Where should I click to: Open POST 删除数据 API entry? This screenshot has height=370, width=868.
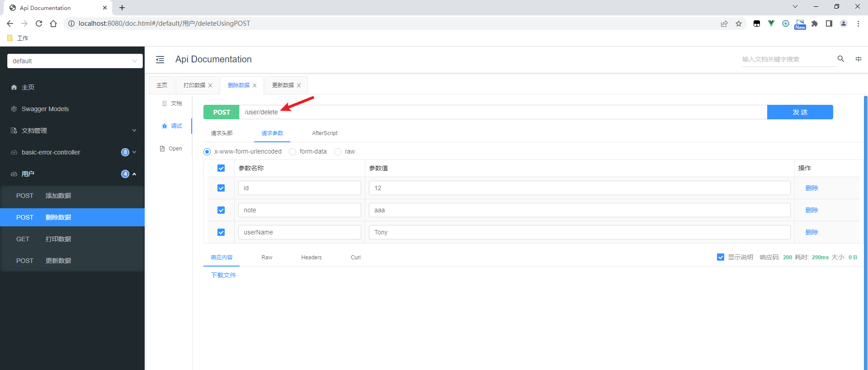click(x=72, y=217)
